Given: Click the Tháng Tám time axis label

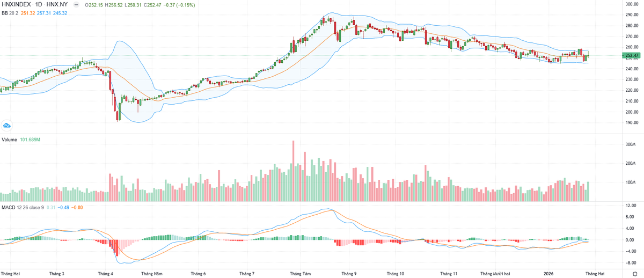Looking at the screenshot, I should pos(300,274).
